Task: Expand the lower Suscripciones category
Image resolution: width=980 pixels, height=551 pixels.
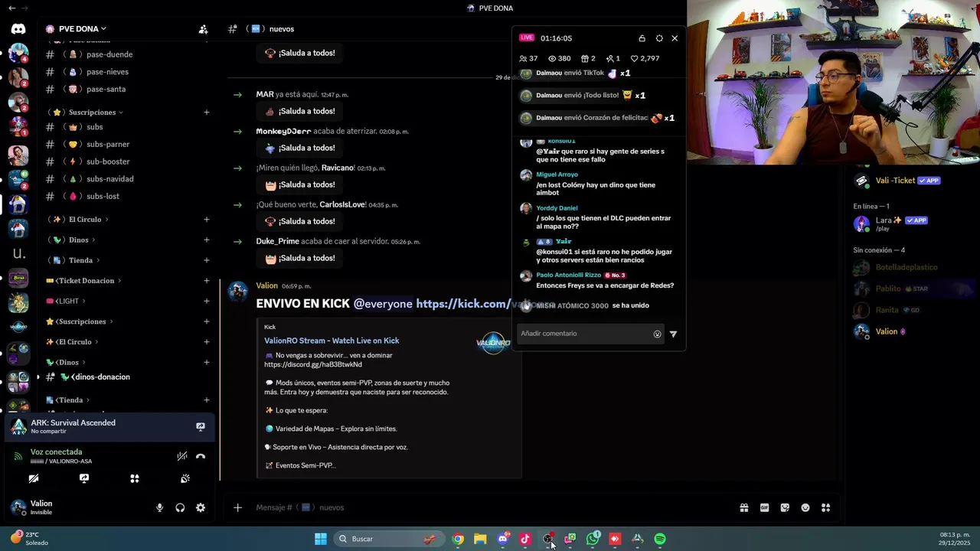Action: 80,321
